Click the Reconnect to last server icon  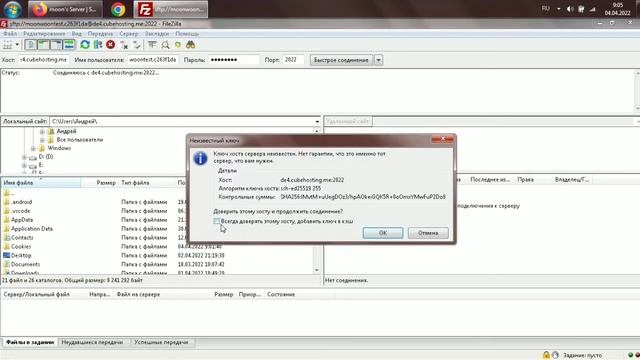point(137,45)
